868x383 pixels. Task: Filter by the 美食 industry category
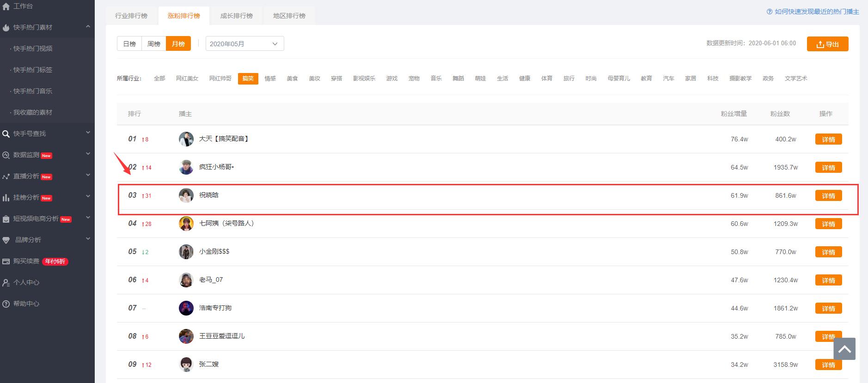point(292,79)
